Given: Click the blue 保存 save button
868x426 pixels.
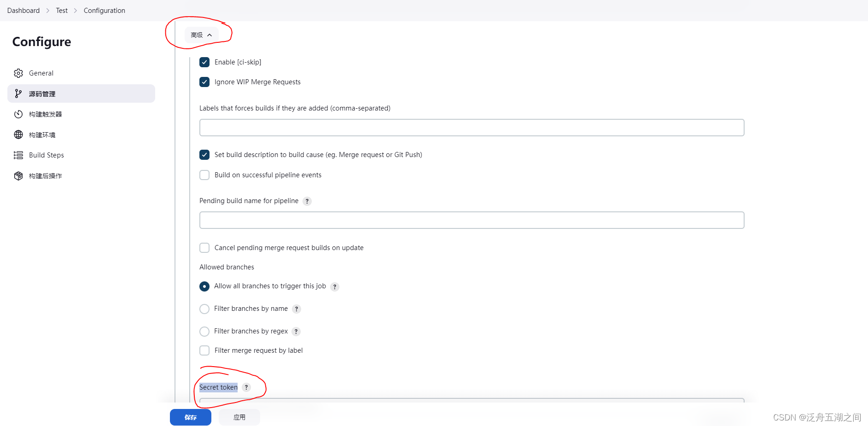Looking at the screenshot, I should [x=190, y=417].
